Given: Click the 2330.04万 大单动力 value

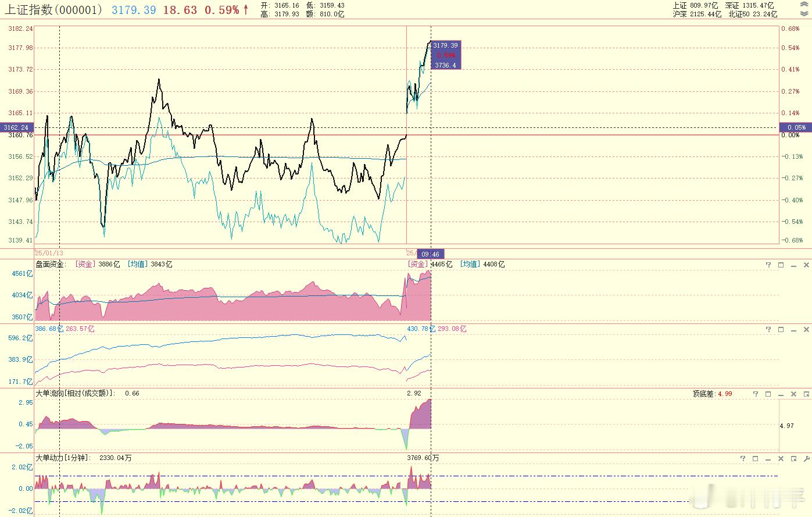Looking at the screenshot, I should pos(115,458).
